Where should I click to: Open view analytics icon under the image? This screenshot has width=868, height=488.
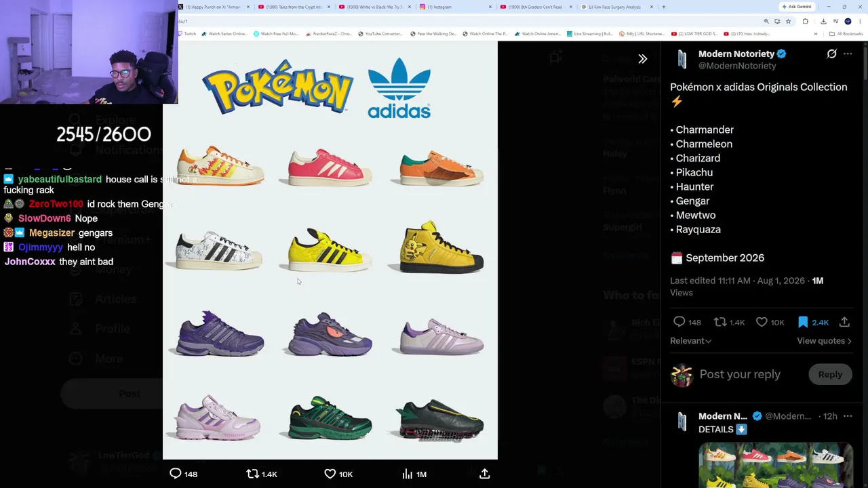pos(407,474)
